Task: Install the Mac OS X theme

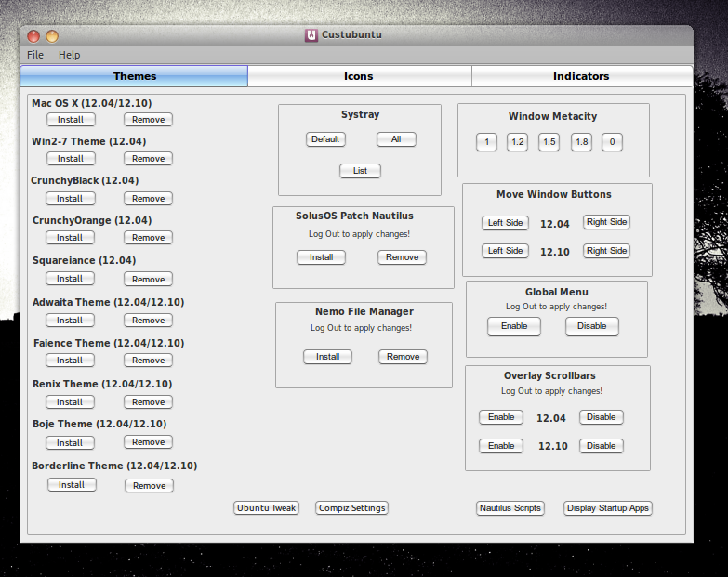Action: 71,120
